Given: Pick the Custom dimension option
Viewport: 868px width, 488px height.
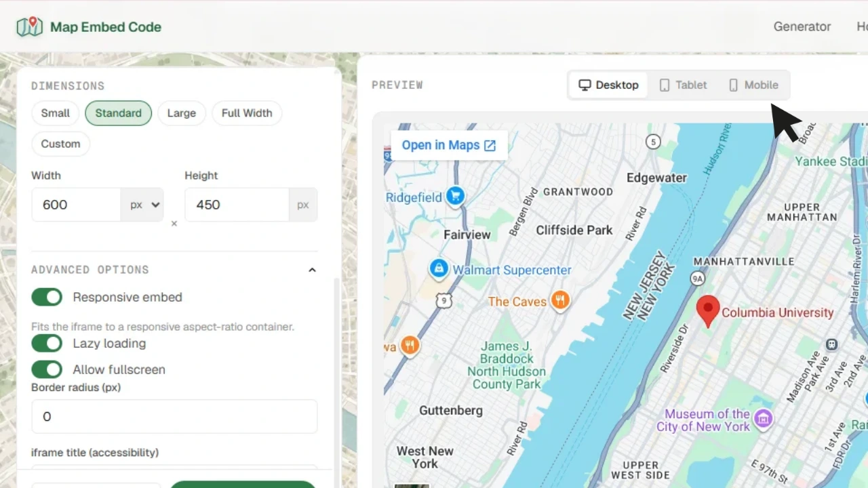Looking at the screenshot, I should tap(60, 144).
